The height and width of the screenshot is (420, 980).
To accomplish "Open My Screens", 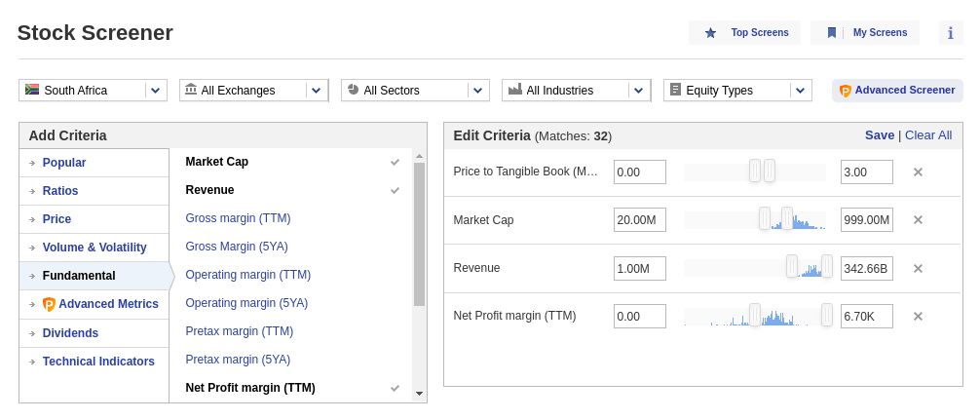I will (x=865, y=32).
